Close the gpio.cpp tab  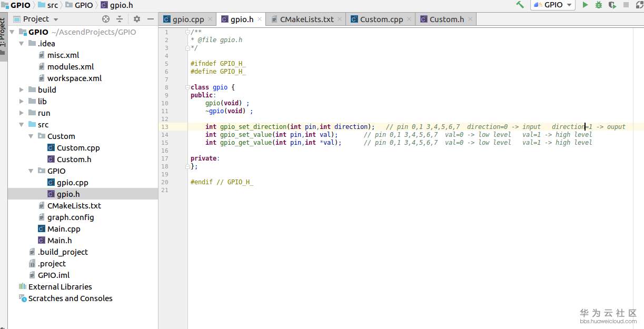[211, 19]
